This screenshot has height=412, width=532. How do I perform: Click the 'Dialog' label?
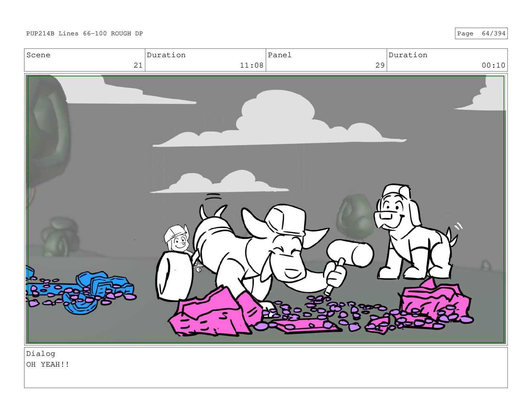click(x=41, y=353)
